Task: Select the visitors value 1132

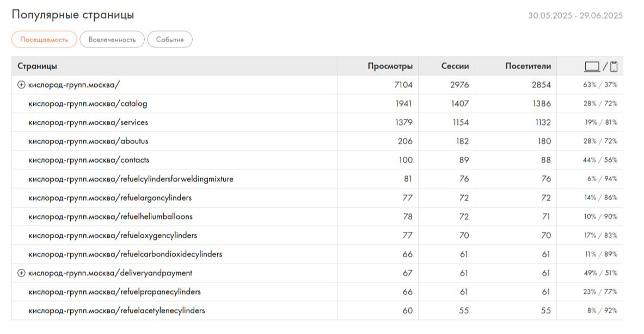Action: coord(543,123)
